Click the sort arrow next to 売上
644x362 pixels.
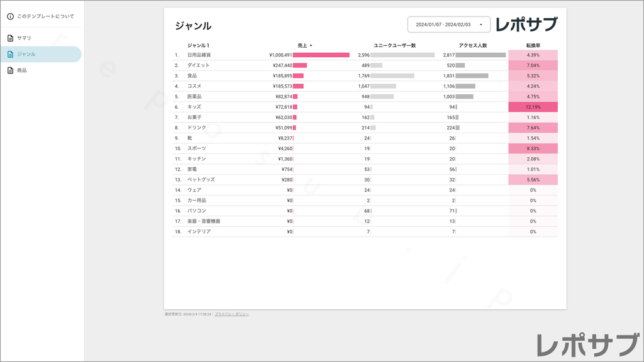coord(311,46)
